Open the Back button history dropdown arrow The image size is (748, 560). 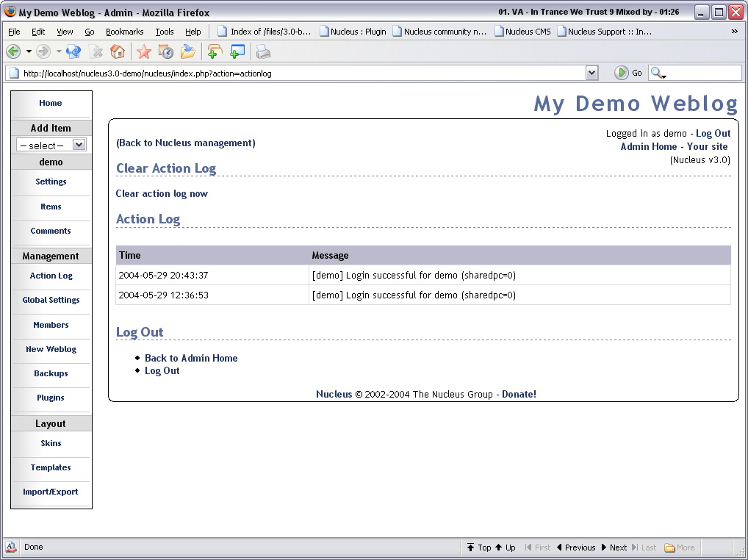29,51
